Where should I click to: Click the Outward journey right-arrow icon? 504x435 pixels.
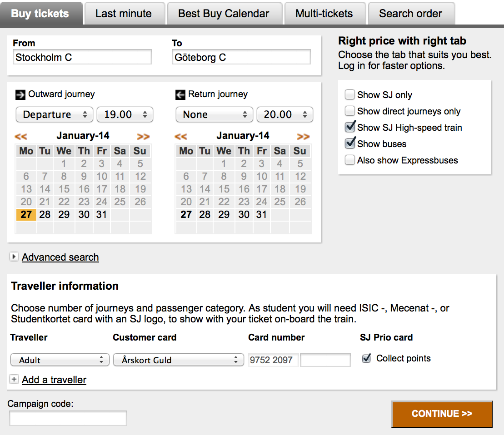[20, 94]
